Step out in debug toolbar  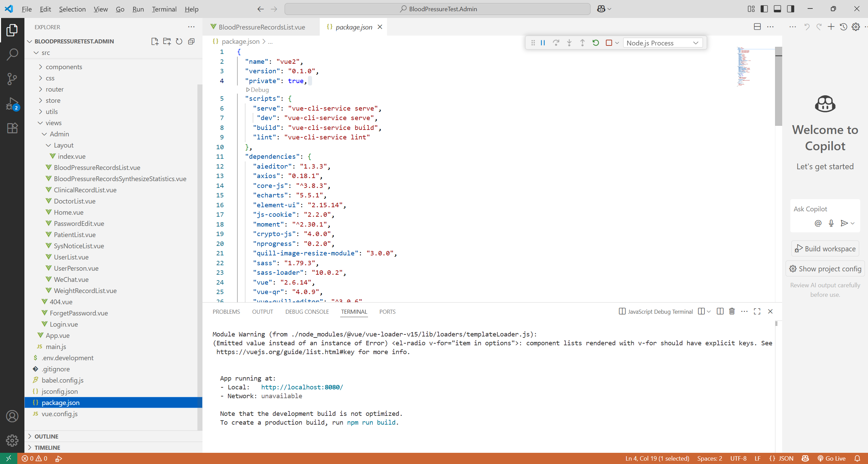tap(582, 43)
